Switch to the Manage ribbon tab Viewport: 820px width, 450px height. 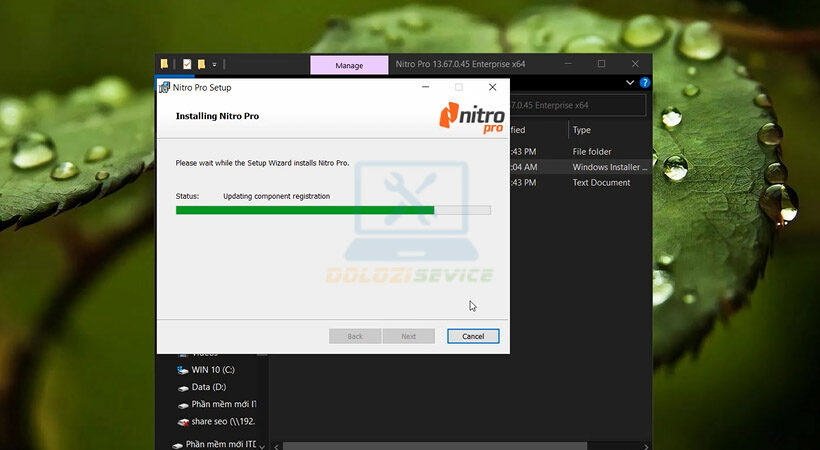tap(349, 65)
